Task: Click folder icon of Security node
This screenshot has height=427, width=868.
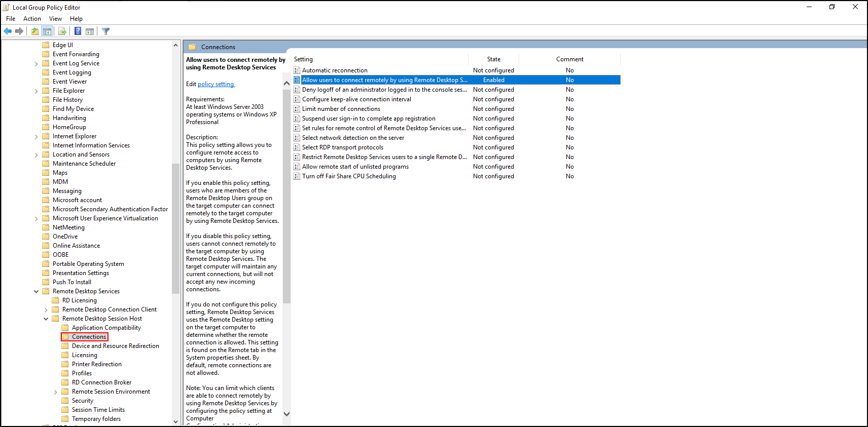Action: 65,401
